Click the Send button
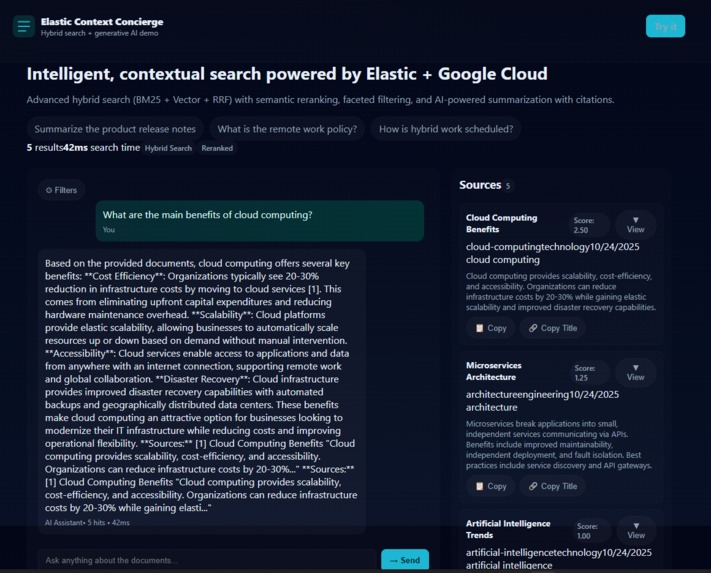This screenshot has width=711, height=573. [x=405, y=560]
